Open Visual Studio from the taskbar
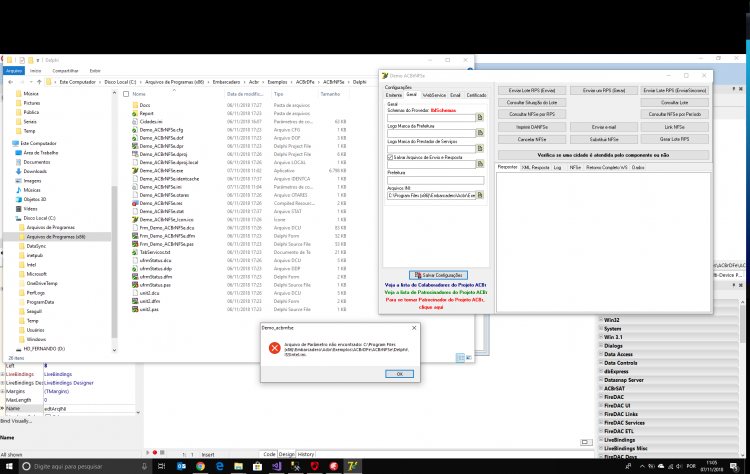Viewport: 750px width, 474px height. pos(276,466)
